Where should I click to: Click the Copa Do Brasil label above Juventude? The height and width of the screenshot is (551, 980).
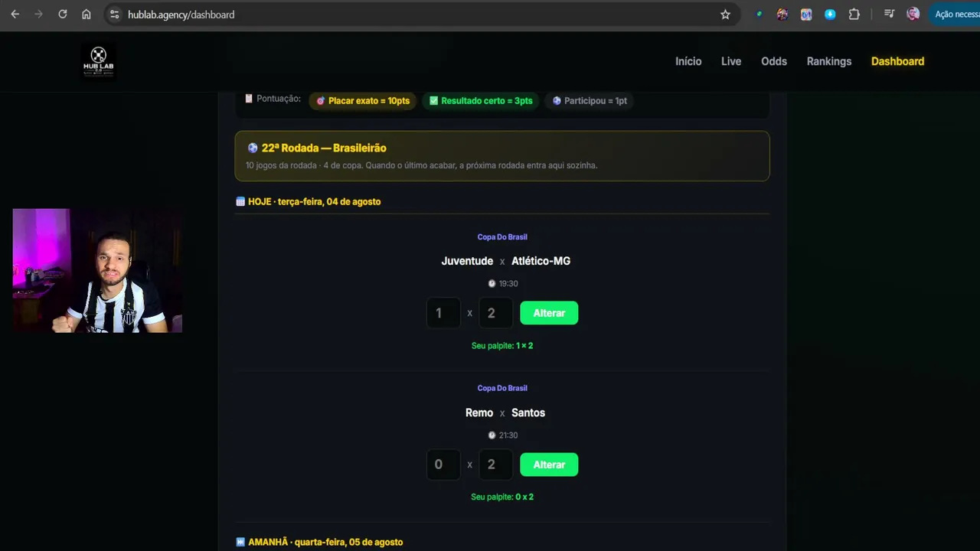click(x=502, y=237)
